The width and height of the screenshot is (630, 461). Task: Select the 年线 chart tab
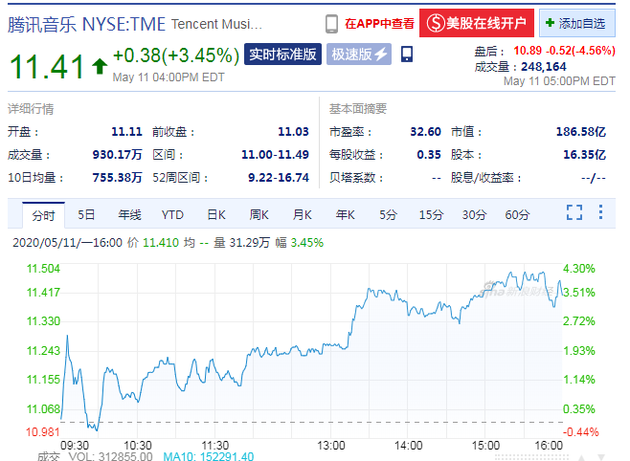click(129, 215)
